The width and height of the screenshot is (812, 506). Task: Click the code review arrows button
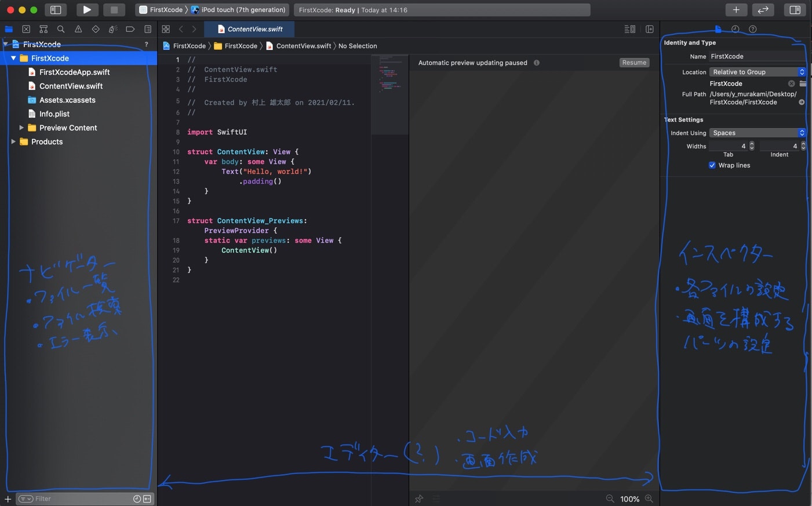tap(763, 10)
